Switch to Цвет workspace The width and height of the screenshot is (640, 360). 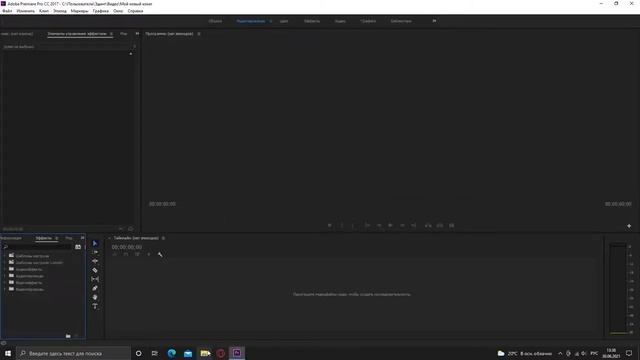point(284,21)
